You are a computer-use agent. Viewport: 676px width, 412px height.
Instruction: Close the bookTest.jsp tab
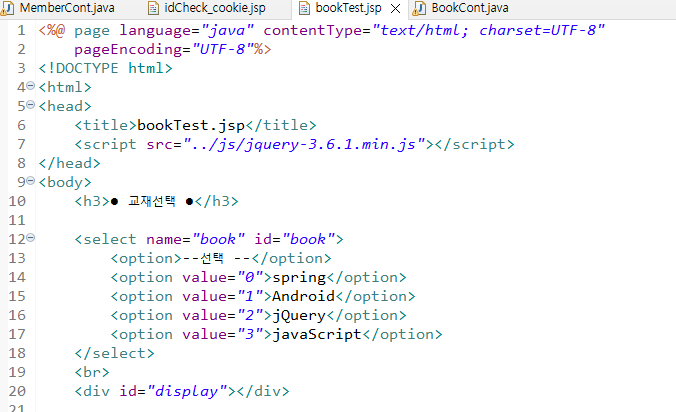(x=395, y=9)
